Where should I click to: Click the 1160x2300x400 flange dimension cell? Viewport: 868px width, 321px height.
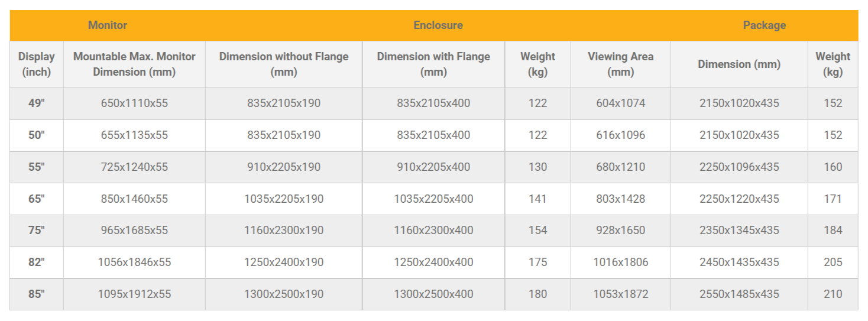(433, 231)
